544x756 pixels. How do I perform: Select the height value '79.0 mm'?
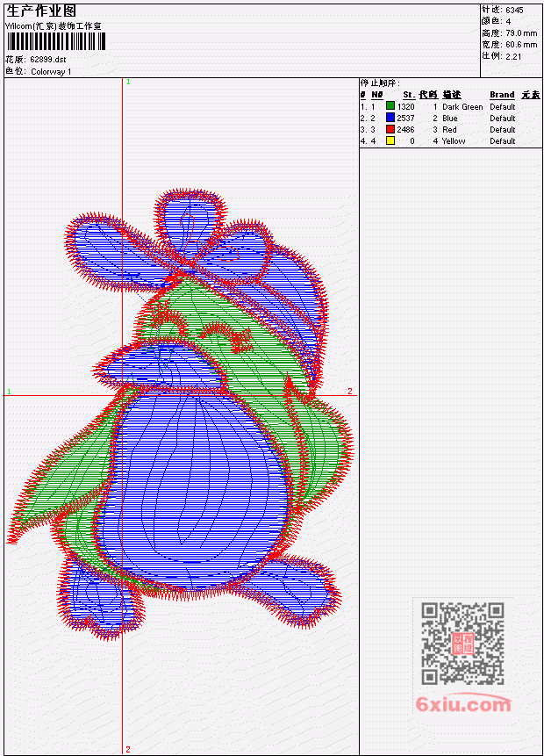point(521,33)
